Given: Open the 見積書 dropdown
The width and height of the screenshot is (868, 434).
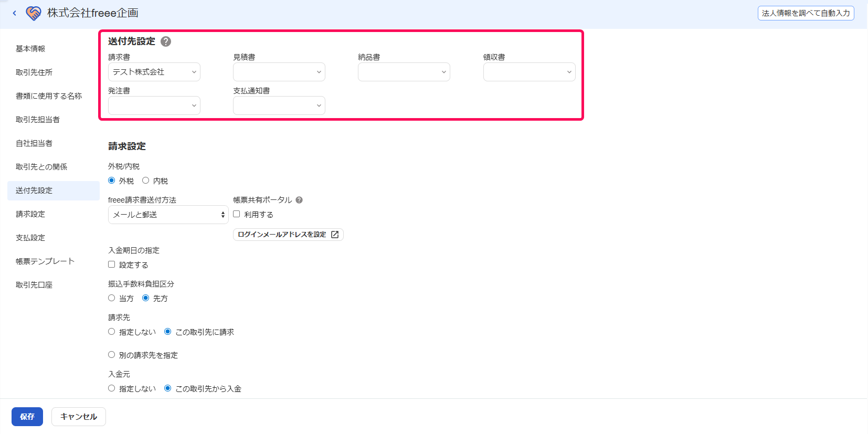Looking at the screenshot, I should [279, 72].
